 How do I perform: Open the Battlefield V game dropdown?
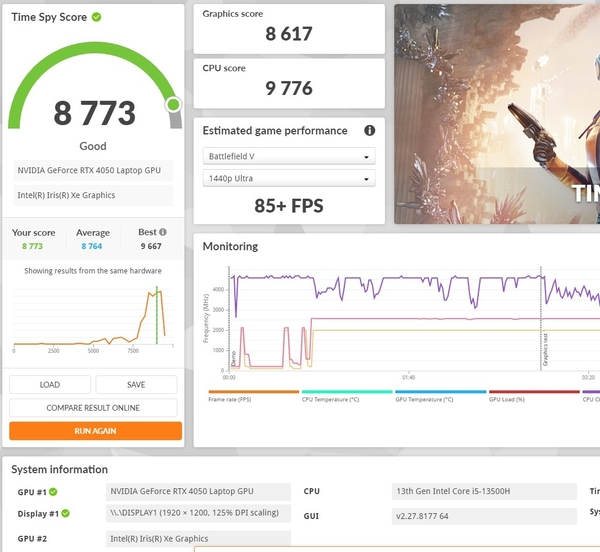pyautogui.click(x=289, y=156)
